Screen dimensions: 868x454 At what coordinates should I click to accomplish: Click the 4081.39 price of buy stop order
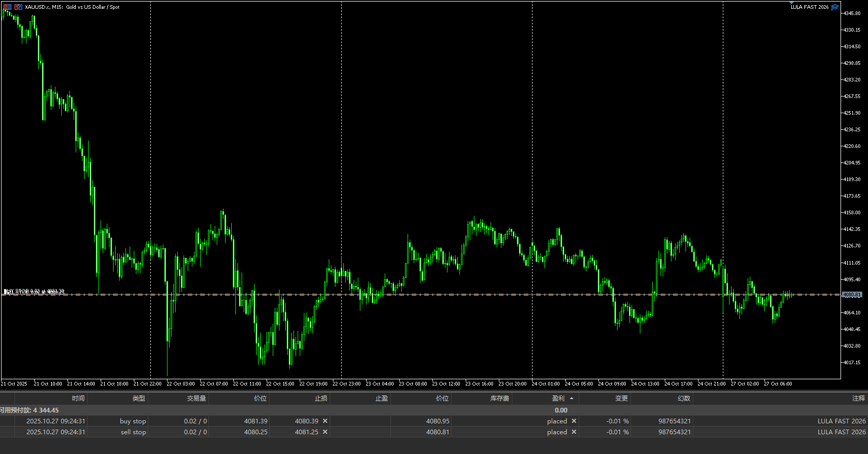pos(256,421)
